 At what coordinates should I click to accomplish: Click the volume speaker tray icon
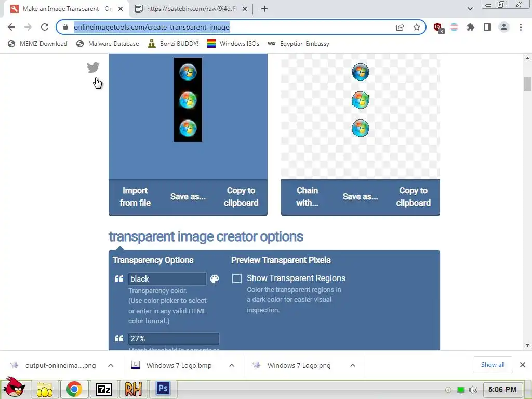473,390
